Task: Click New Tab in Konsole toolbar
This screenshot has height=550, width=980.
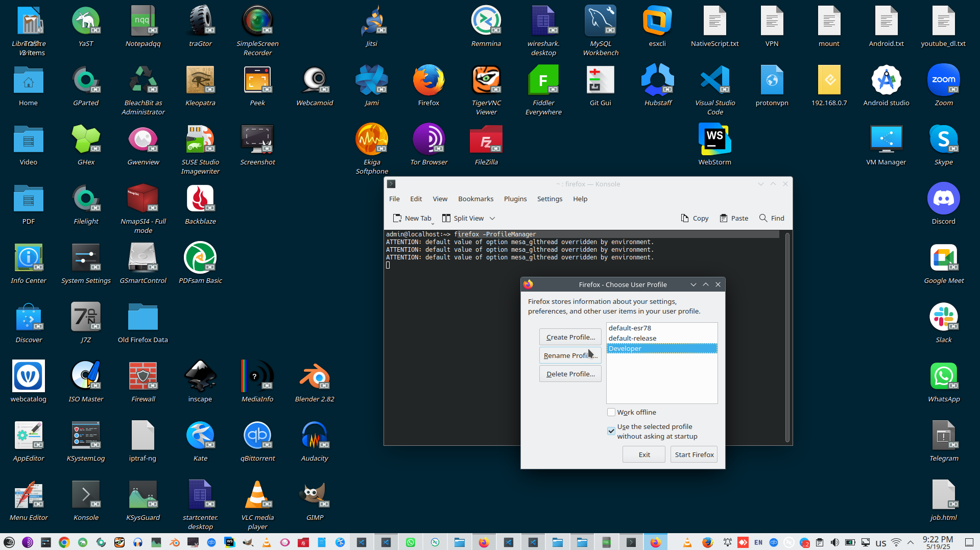Action: click(412, 219)
